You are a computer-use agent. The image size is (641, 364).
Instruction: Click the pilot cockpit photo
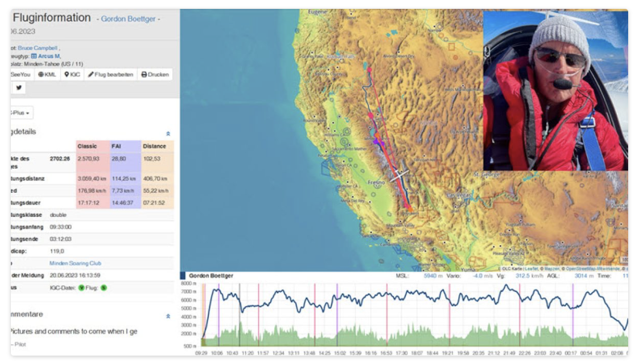coord(556,91)
